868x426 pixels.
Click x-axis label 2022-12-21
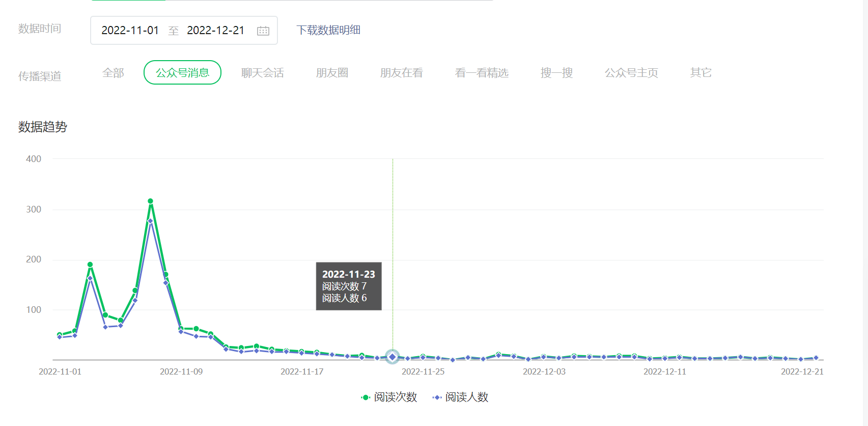click(802, 371)
